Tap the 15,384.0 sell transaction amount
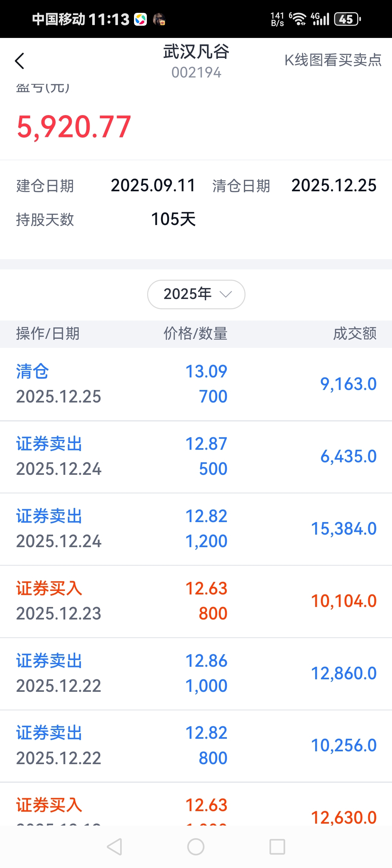Screen dimensions: 392x868 (343, 528)
